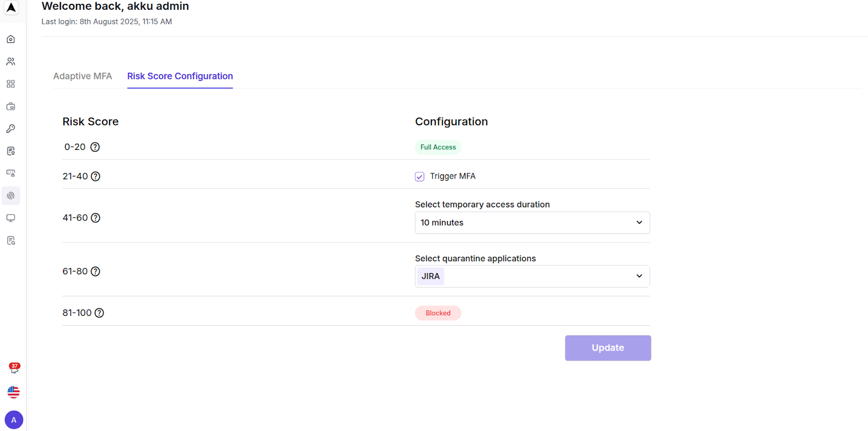Open the Akku logo at sidebar top

(x=11, y=8)
